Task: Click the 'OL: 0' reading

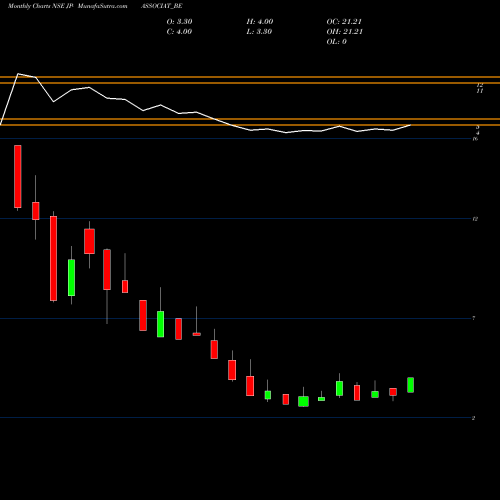Action: click(336, 42)
